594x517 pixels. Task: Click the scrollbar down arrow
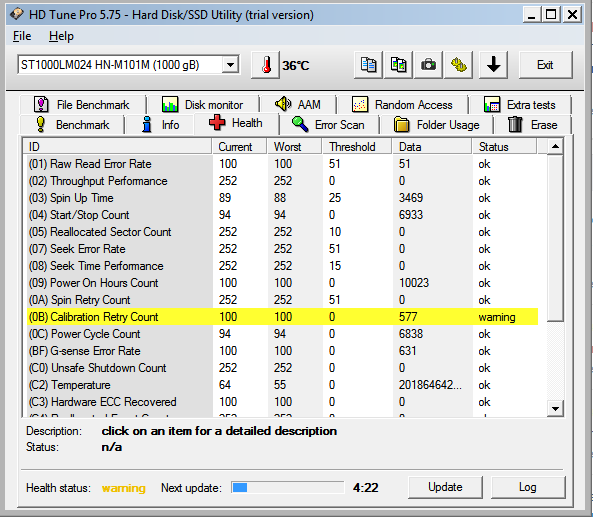555,409
